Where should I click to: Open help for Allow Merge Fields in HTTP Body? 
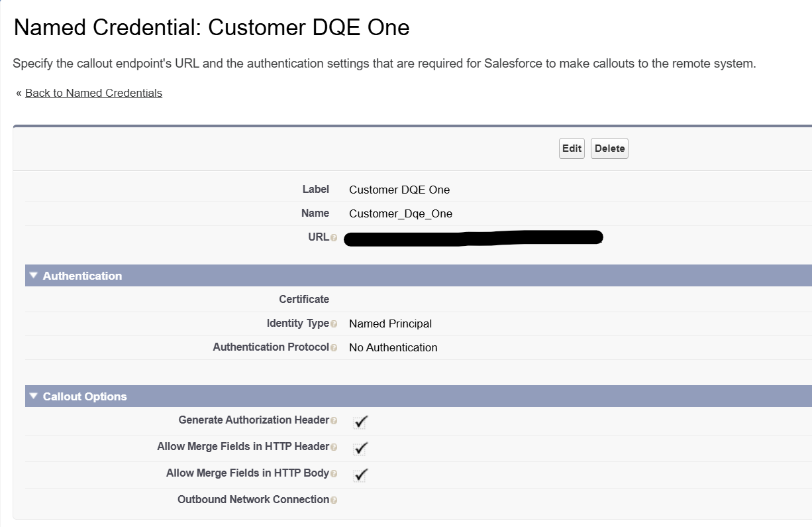pos(334,474)
